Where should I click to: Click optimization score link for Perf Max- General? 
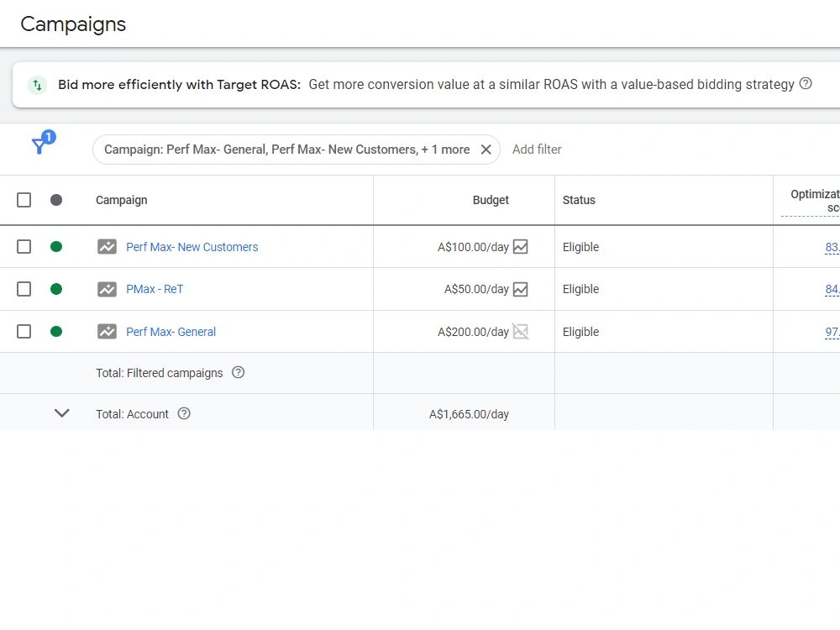832,331
